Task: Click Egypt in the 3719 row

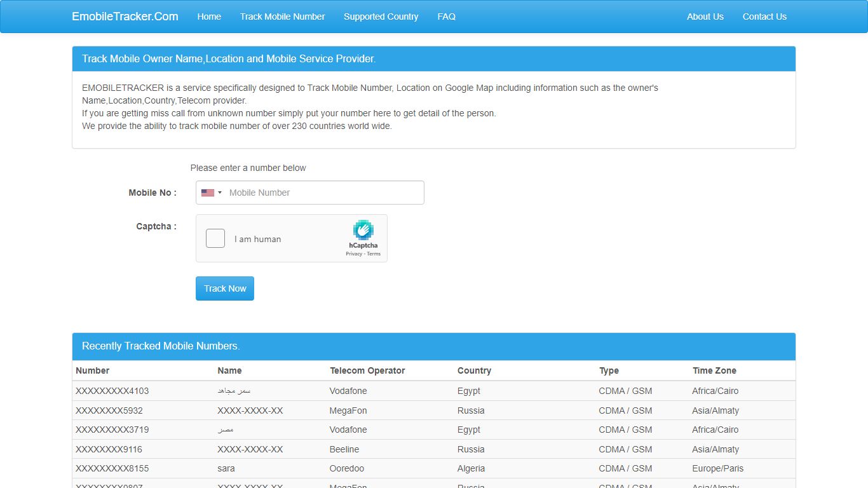Action: [469, 430]
